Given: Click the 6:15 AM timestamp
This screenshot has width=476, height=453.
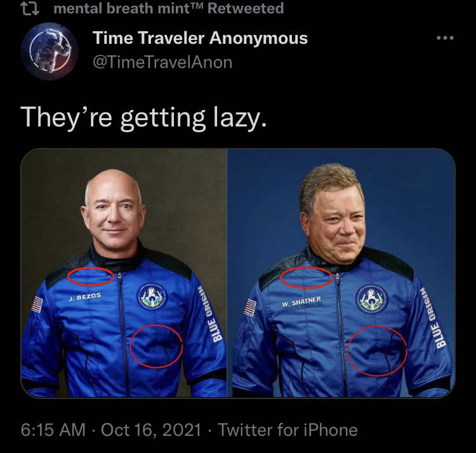Looking at the screenshot, I should [x=53, y=429].
